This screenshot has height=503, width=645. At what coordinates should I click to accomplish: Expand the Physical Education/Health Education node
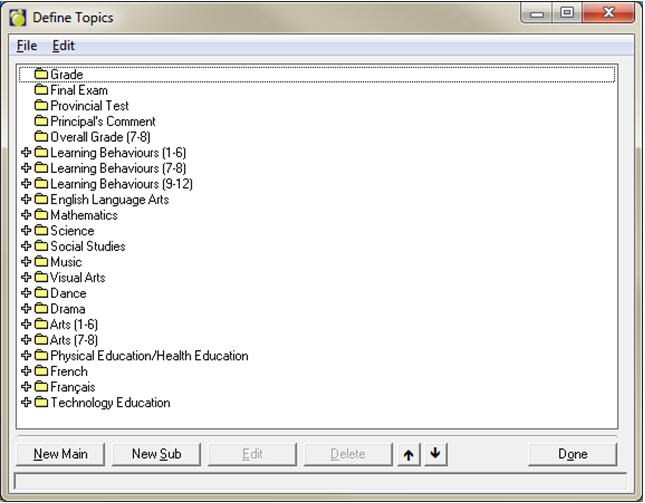tap(26, 356)
